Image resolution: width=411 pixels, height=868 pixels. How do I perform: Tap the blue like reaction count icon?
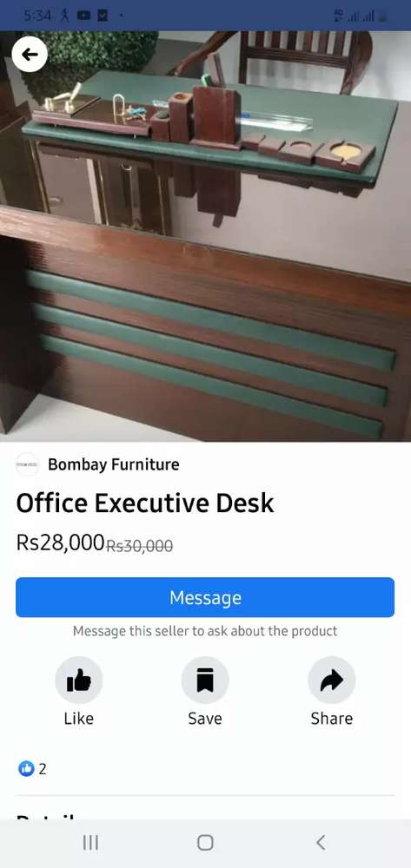pyautogui.click(x=26, y=768)
